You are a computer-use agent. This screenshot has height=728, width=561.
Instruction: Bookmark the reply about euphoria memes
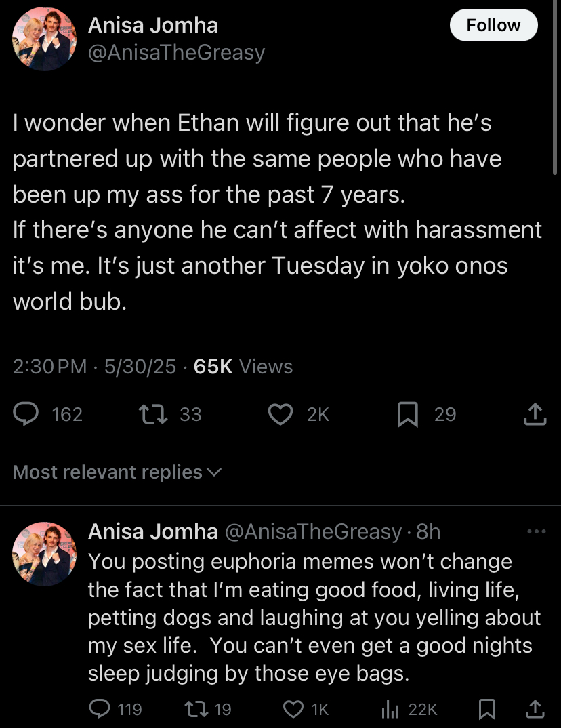pos(486,709)
